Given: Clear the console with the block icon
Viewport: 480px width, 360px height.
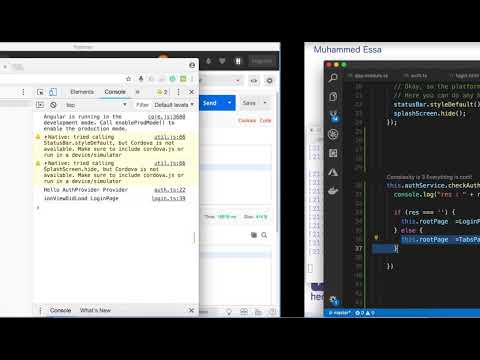Looking at the screenshot, I should 53,105.
